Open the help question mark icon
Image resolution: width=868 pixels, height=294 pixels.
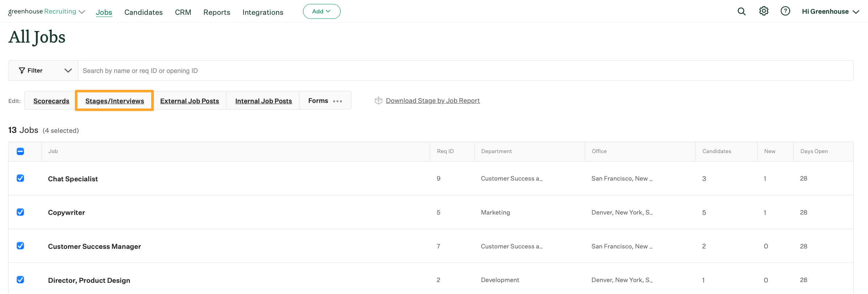pos(785,11)
